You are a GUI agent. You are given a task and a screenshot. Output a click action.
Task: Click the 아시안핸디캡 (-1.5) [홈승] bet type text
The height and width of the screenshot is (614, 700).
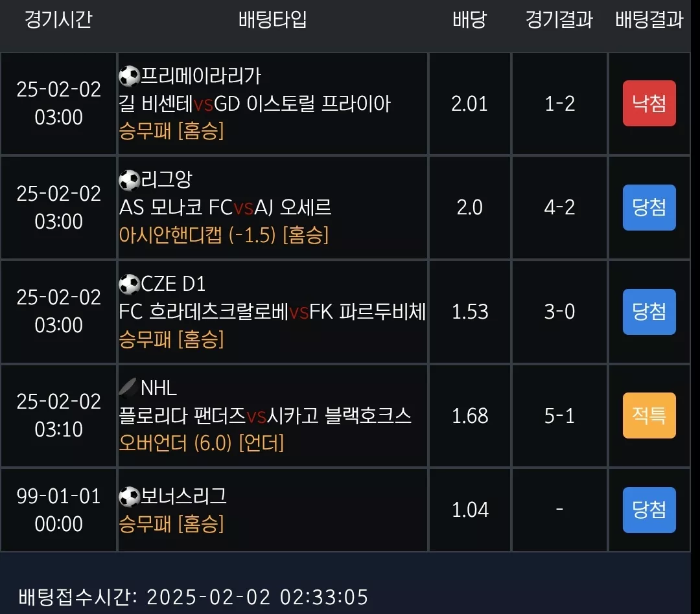point(224,234)
